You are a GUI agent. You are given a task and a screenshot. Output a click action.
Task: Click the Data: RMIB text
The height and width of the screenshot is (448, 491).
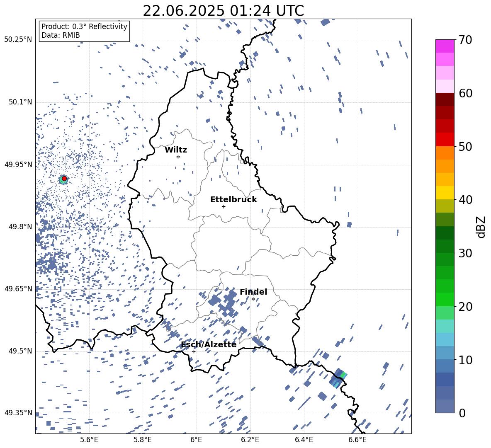click(61, 35)
